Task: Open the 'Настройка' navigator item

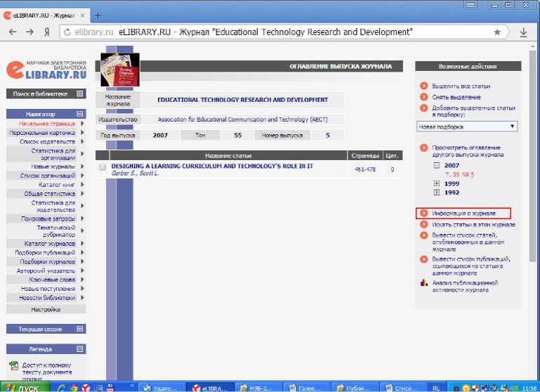Action: (x=46, y=309)
